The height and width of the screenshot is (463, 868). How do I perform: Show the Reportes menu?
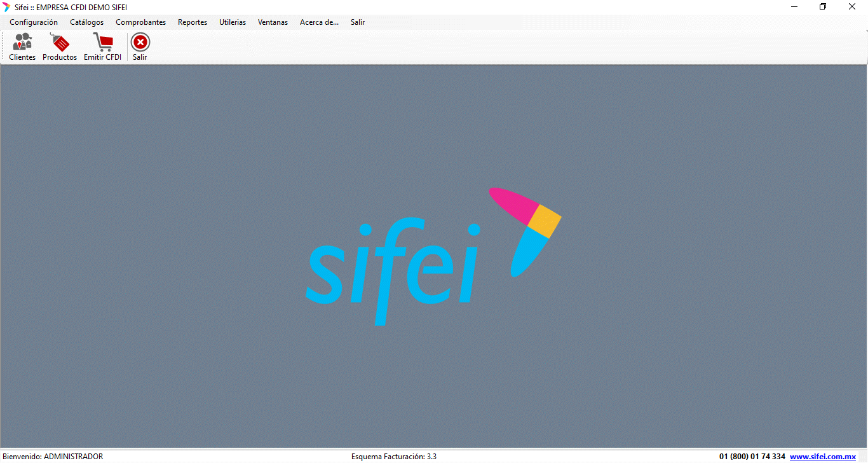tap(193, 22)
